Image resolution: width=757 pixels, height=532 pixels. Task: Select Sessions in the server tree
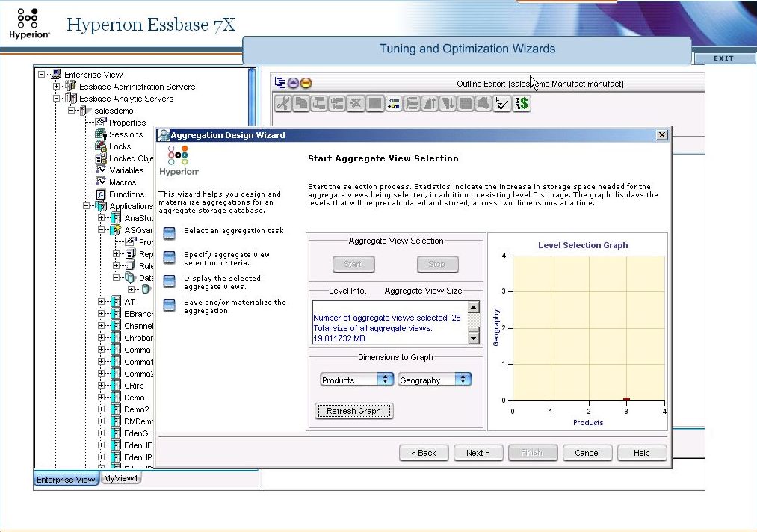[x=126, y=134]
